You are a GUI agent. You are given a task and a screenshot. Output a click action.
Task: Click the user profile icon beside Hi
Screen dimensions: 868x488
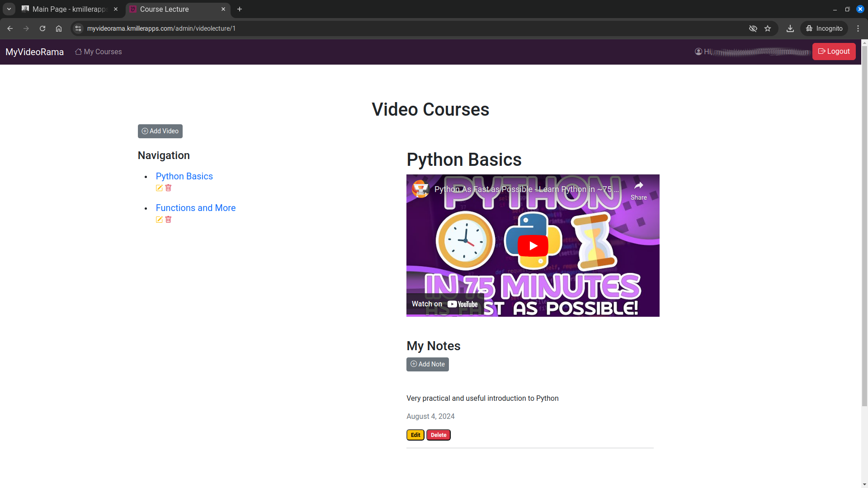[x=698, y=52]
